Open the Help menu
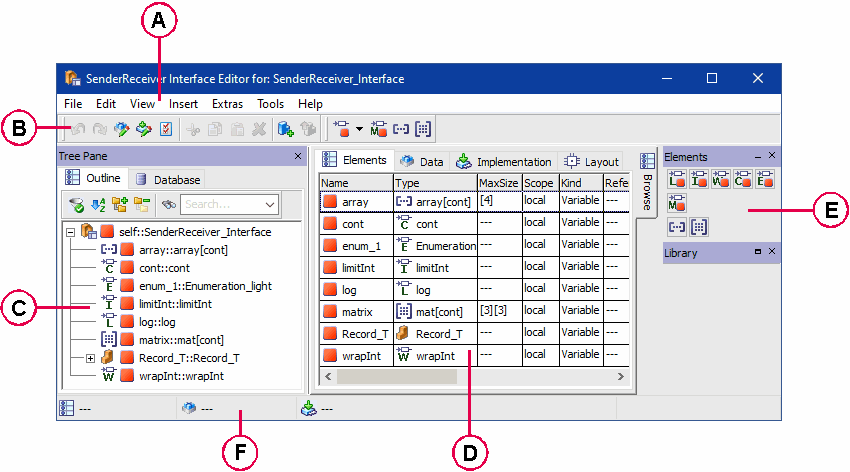The height and width of the screenshot is (472, 850). pos(310,104)
